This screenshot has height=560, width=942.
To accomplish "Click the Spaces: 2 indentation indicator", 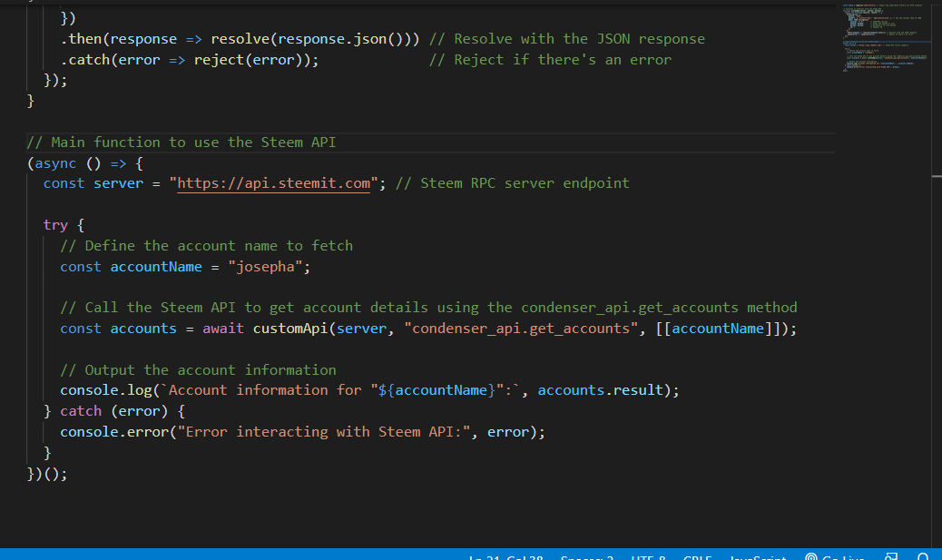I will tap(587, 557).
